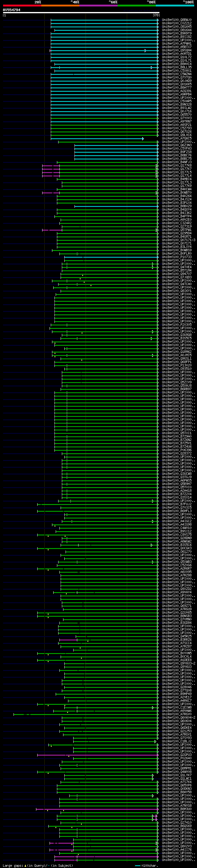Image resolution: width=197 pixels, height=868 pixels.
Task: Select the UniRef100_Q2GPU3 label
Action: (176, 755)
